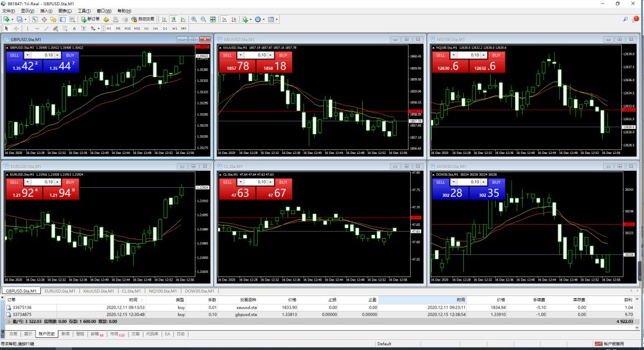Click the 新订单 new order button

(x=90, y=19)
